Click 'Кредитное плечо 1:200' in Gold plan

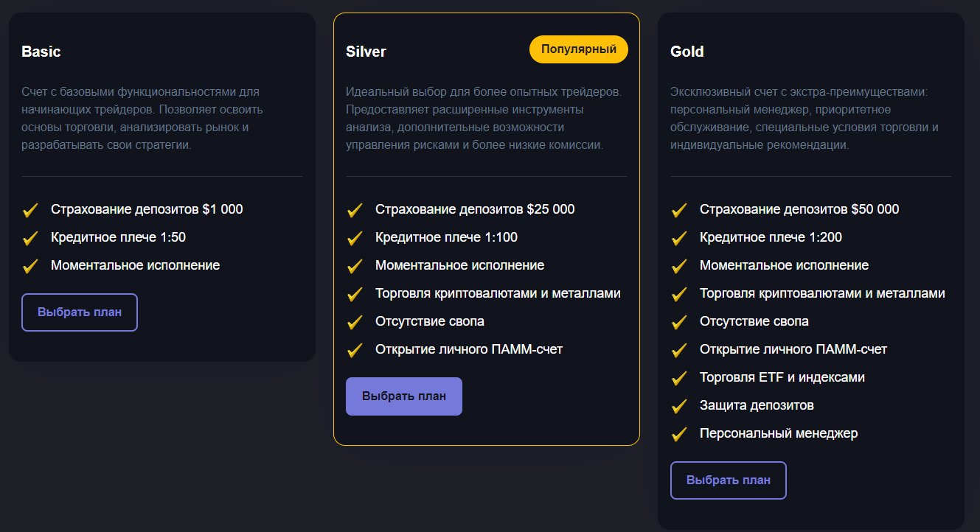tap(771, 237)
